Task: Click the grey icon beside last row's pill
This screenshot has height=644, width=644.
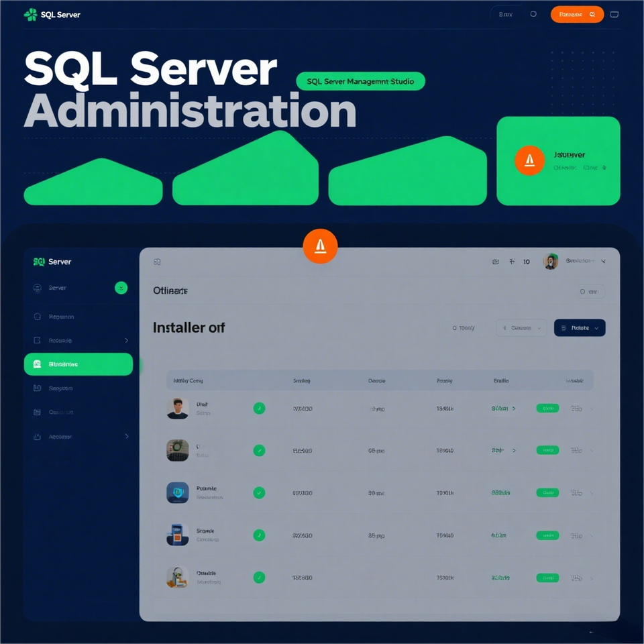Action: click(x=576, y=578)
